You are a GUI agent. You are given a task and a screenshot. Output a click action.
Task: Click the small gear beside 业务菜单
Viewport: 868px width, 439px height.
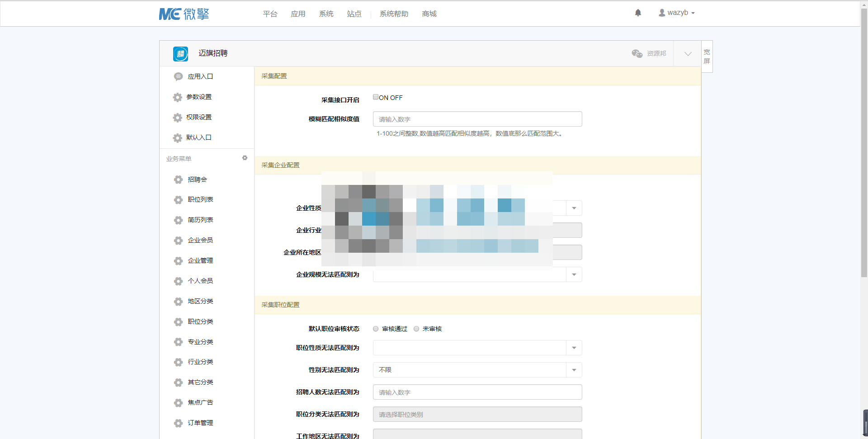click(245, 158)
